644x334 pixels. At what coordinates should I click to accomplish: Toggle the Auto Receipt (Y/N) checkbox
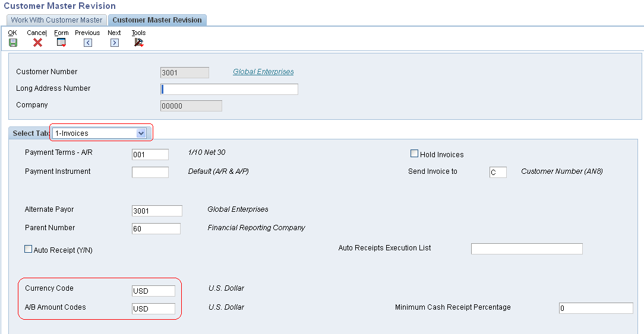29,249
